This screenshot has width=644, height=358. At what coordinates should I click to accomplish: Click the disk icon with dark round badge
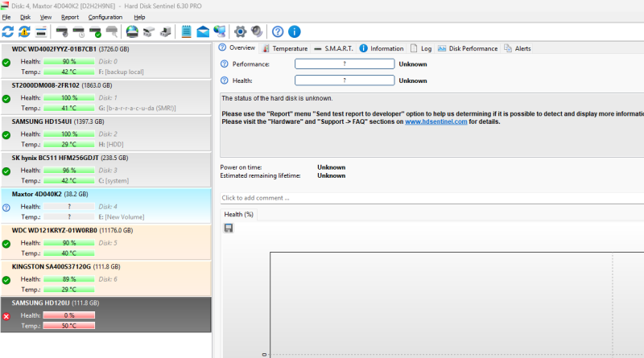click(62, 31)
